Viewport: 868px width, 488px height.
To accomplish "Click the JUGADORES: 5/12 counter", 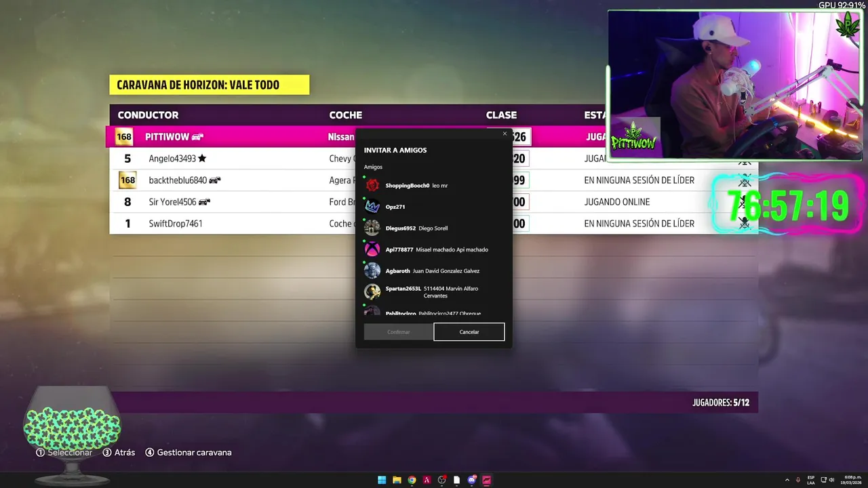I will (721, 403).
